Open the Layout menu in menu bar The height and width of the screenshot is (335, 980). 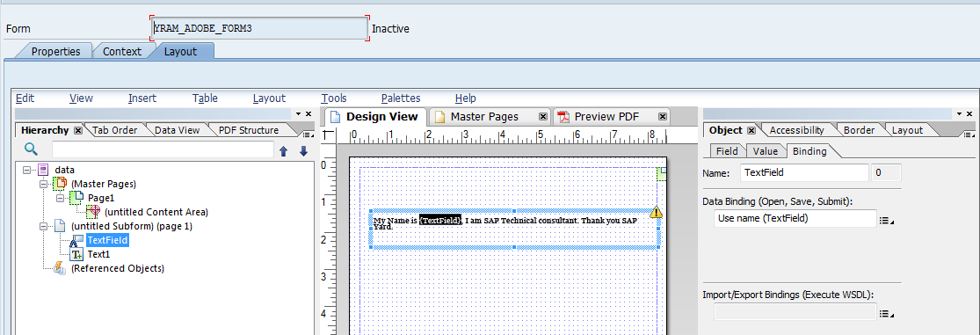click(x=269, y=98)
